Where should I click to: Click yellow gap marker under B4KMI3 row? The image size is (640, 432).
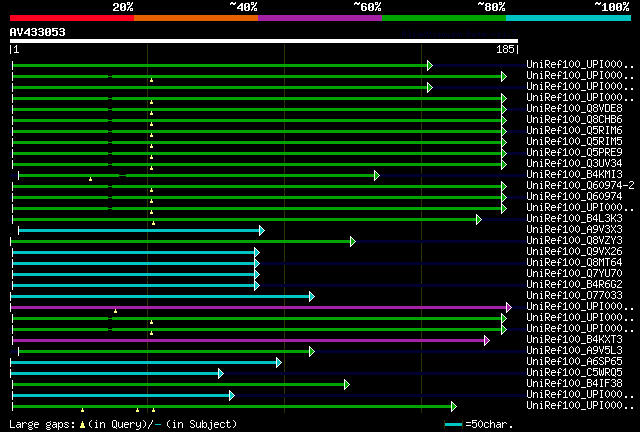point(91,179)
